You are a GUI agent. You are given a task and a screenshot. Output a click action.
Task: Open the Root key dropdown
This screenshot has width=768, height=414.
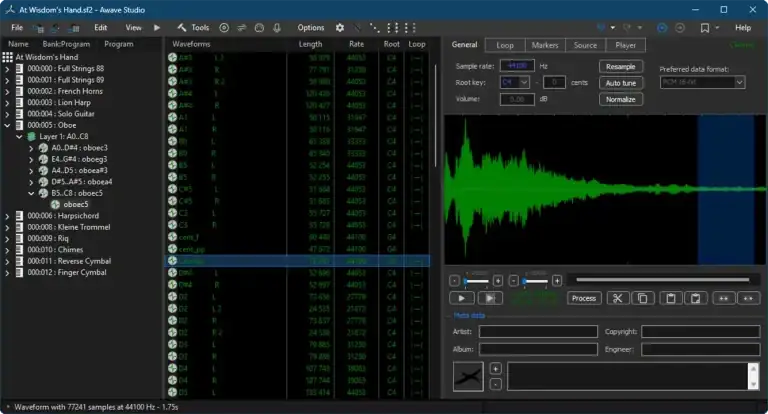point(524,82)
